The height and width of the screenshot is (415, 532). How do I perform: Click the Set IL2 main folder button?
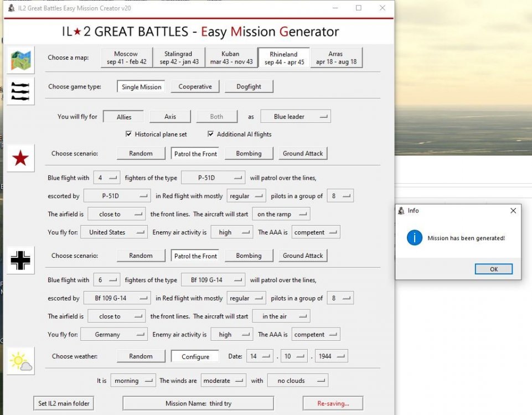(64, 403)
